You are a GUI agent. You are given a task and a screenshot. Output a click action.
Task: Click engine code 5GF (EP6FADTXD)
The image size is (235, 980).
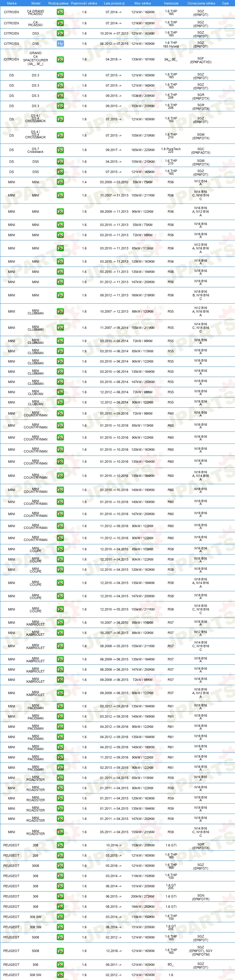(x=201, y=60)
